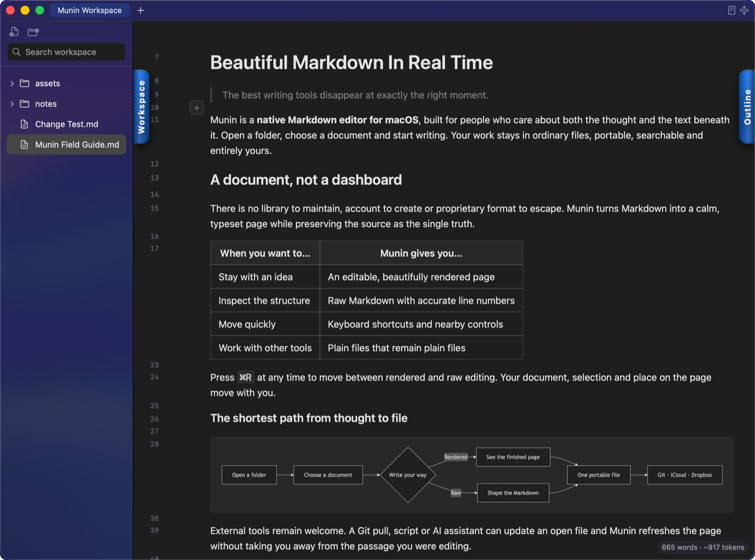755x560 pixels.
Task: Click the table cell Work with other tools
Action: click(x=265, y=348)
